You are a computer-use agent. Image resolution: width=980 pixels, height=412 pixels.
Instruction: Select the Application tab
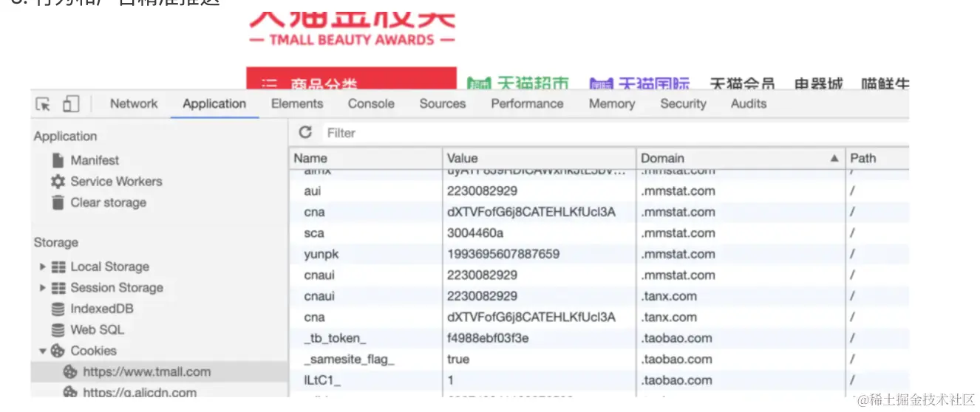pos(214,104)
